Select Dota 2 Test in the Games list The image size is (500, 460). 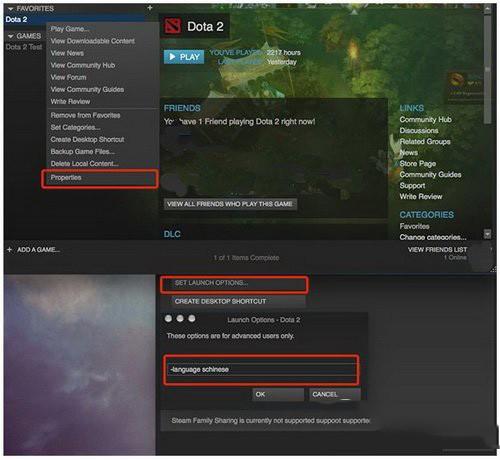[x=24, y=47]
